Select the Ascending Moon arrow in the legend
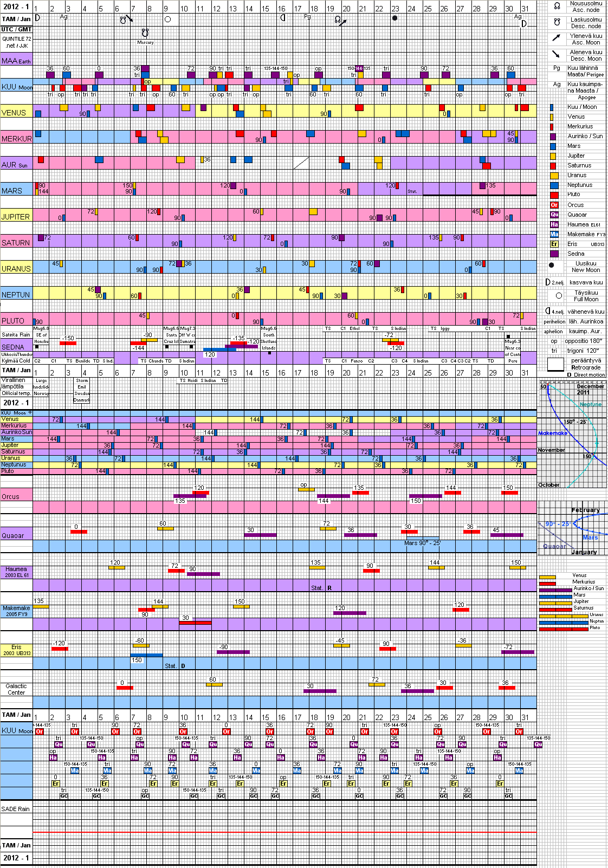 556,38
